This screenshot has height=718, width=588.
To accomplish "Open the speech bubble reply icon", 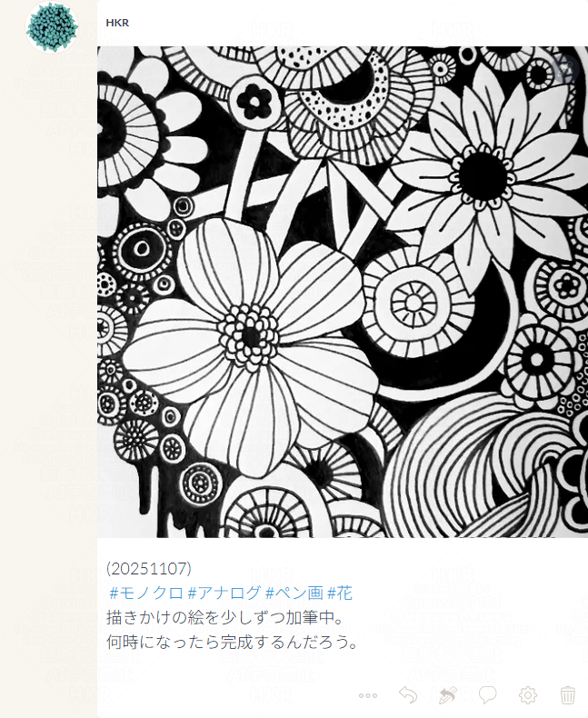I will (x=488, y=695).
